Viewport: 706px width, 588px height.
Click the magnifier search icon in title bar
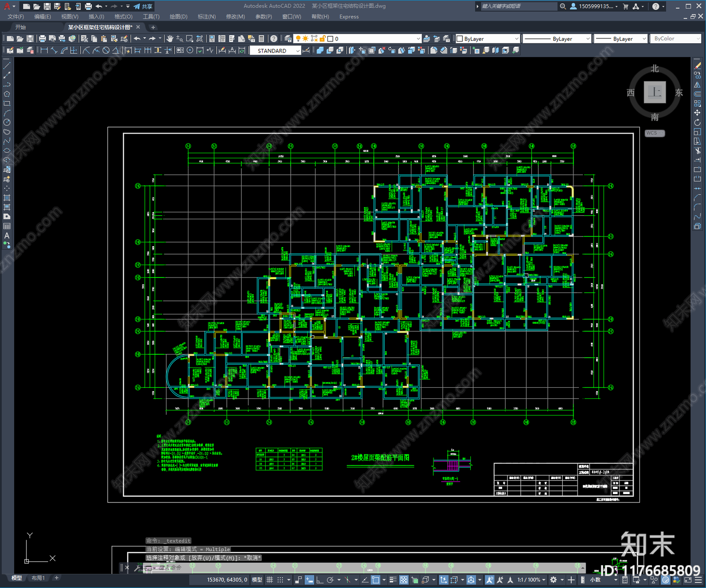click(563, 6)
